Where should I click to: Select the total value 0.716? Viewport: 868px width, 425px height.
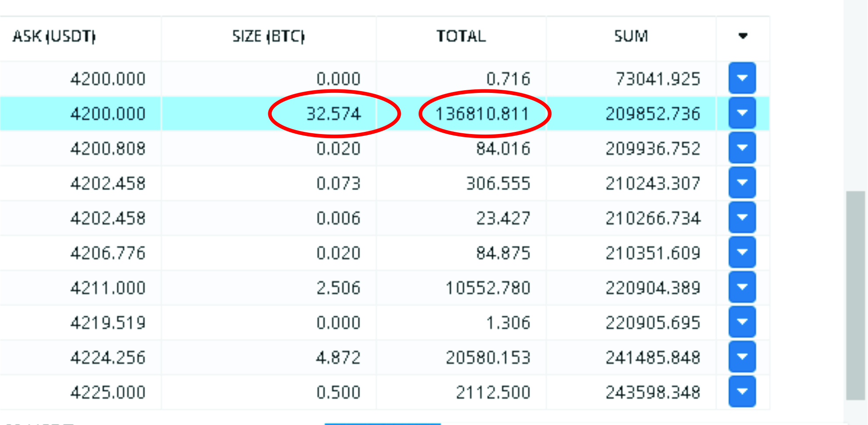[509, 79]
